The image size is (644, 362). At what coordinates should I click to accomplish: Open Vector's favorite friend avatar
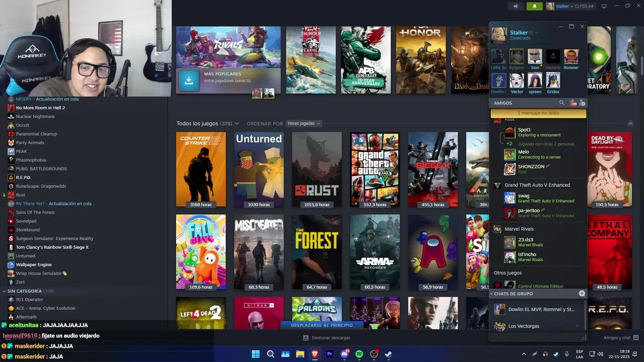coord(517,80)
